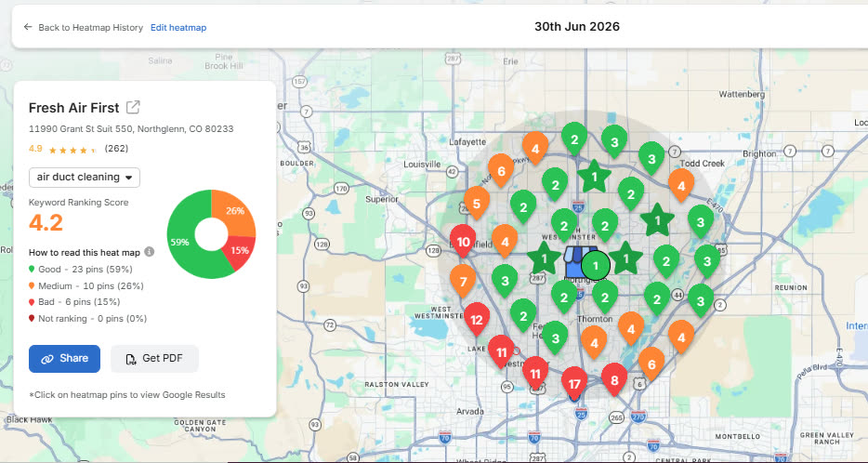The image size is (868, 463).
Task: Select green star pin immediately left of storefront icon
Action: (x=544, y=258)
